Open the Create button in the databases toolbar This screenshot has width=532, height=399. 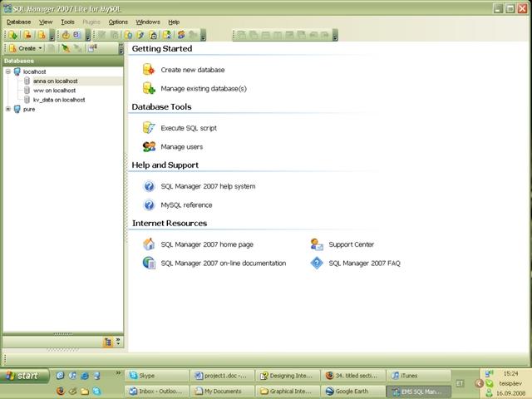point(22,48)
